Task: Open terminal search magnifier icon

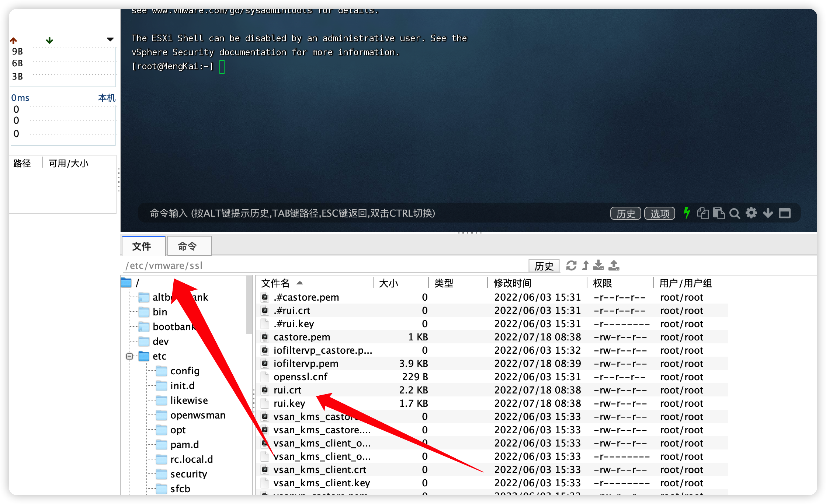Action: [x=735, y=214]
